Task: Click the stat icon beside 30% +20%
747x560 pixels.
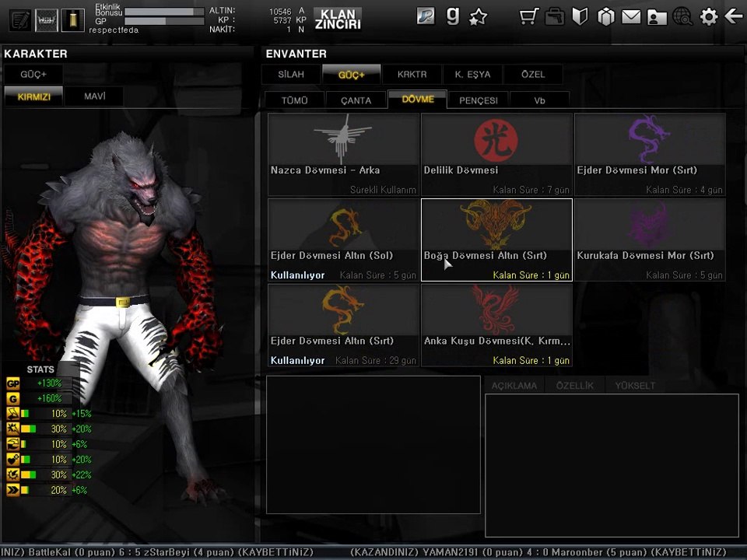Action: [x=13, y=429]
